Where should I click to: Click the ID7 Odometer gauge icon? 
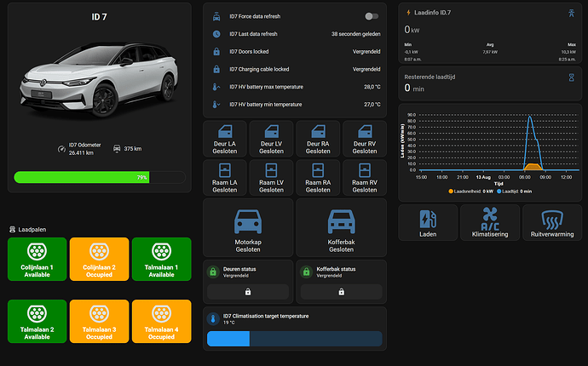click(x=61, y=149)
